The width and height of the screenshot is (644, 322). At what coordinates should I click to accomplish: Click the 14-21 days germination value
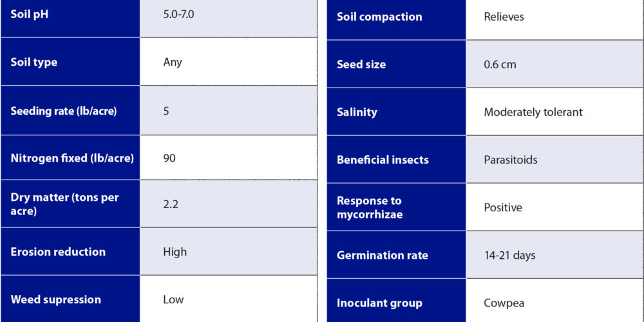pyautogui.click(x=509, y=255)
